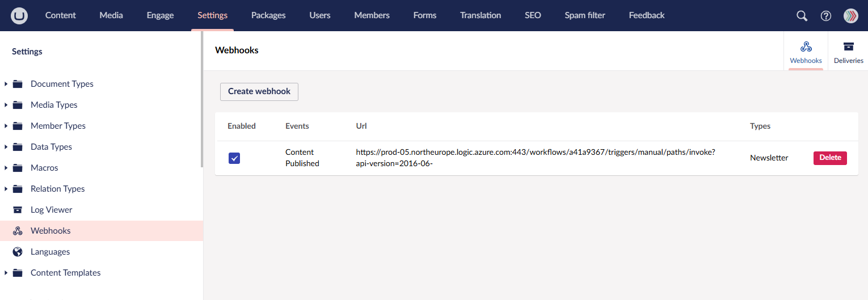Screen dimensions: 868x300
Task: Open the Packages section
Action: 268,15
